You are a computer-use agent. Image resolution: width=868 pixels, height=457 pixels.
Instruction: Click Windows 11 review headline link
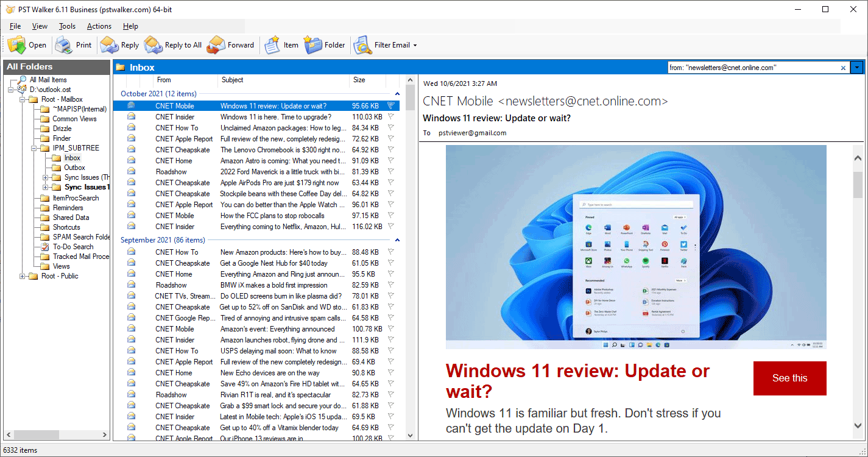point(577,381)
